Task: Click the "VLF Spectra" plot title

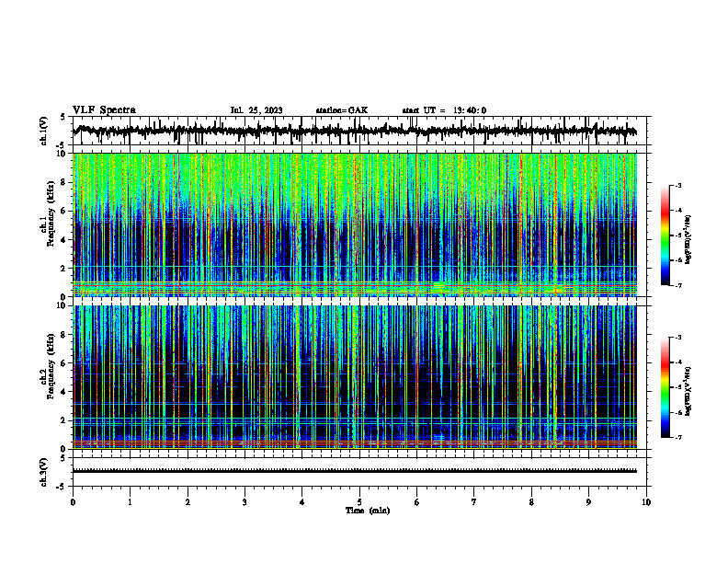Action: coord(104,110)
